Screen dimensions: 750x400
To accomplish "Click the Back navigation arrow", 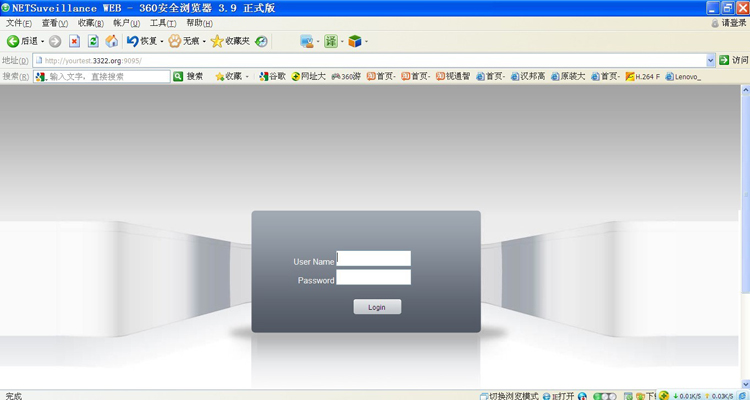I will (x=14, y=41).
